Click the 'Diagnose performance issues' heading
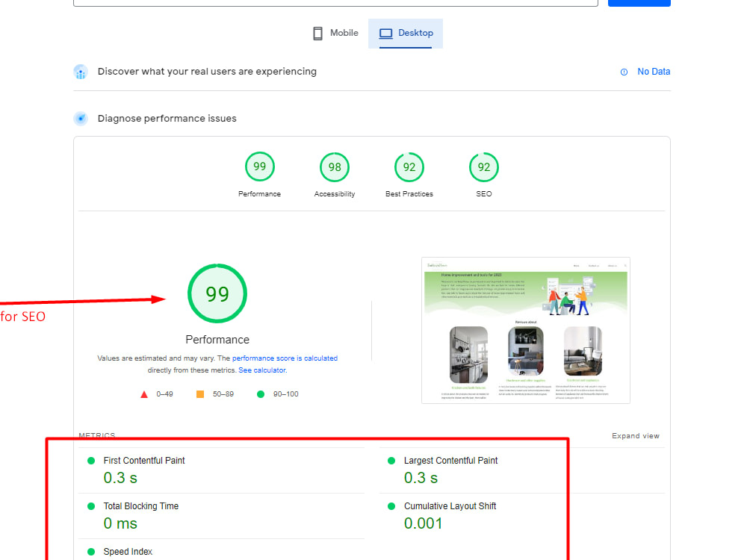Image resolution: width=747 pixels, height=560 pixels. point(167,119)
